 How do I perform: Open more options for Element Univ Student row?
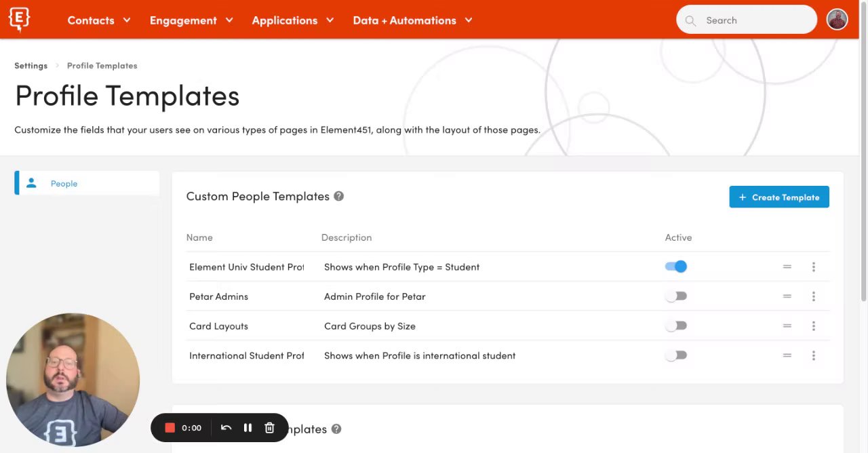coord(813,267)
